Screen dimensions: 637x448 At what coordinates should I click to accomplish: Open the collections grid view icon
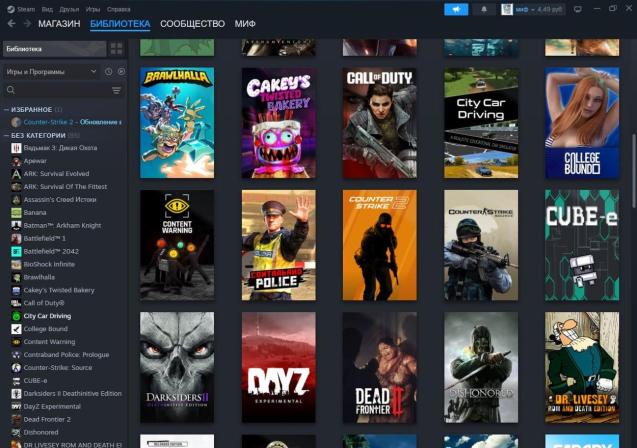pyautogui.click(x=117, y=48)
